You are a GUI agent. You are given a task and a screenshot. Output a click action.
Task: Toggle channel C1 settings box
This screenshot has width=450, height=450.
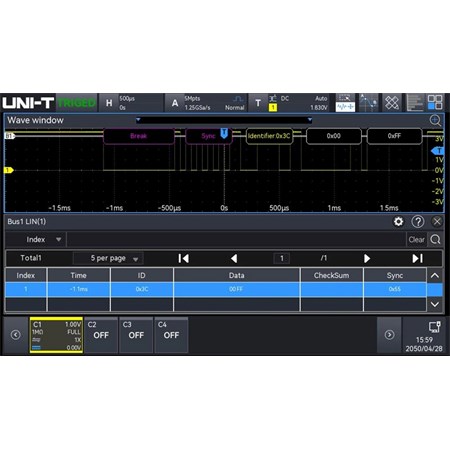[56, 335]
